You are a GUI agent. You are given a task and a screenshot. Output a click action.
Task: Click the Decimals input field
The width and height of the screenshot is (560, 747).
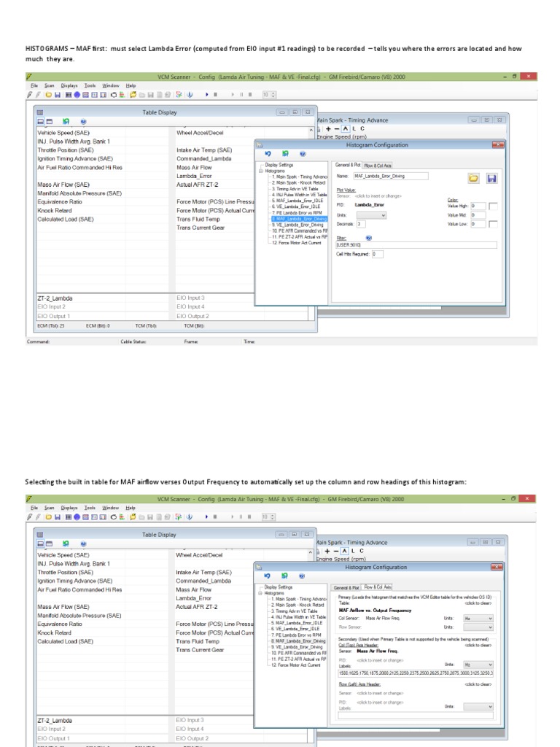click(361, 224)
